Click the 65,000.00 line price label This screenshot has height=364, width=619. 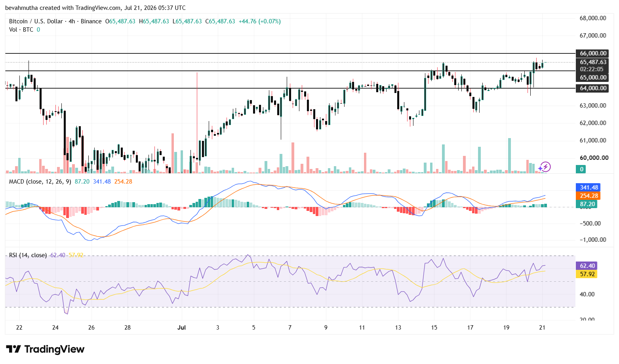pos(592,78)
